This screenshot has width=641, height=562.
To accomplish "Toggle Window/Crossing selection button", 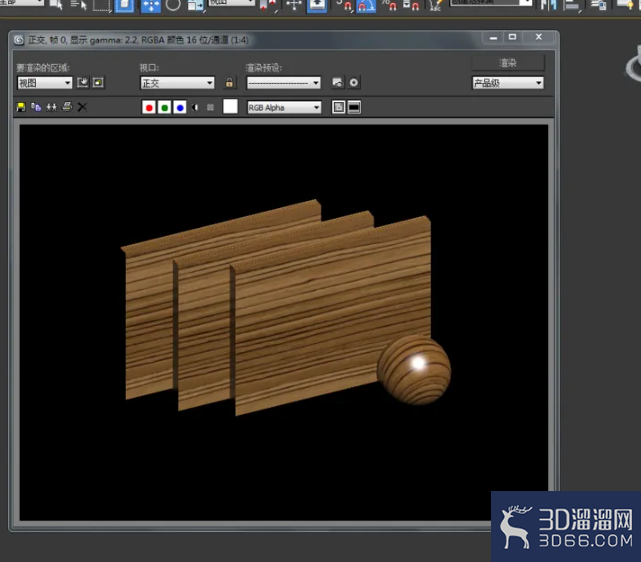I will [x=124, y=5].
